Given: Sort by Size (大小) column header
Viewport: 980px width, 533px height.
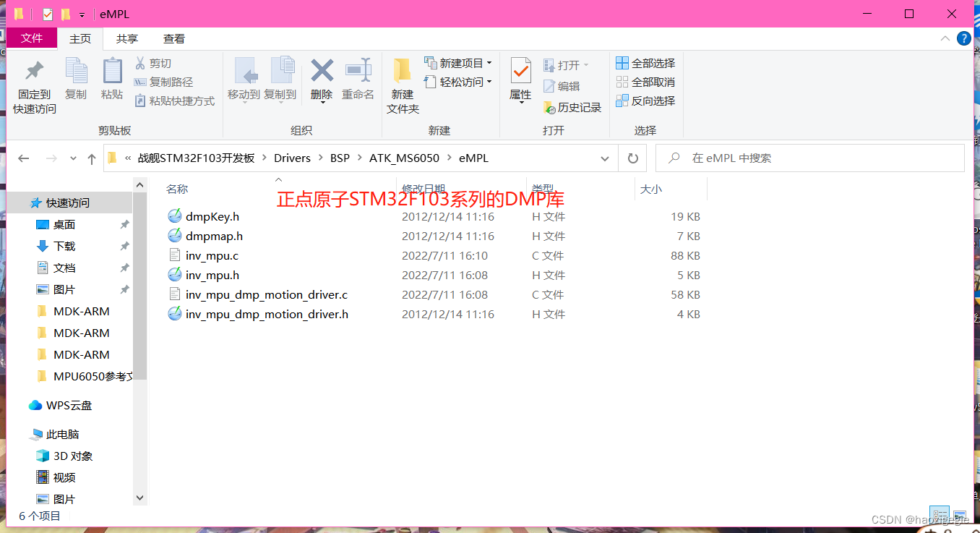Looking at the screenshot, I should pyautogui.click(x=650, y=189).
